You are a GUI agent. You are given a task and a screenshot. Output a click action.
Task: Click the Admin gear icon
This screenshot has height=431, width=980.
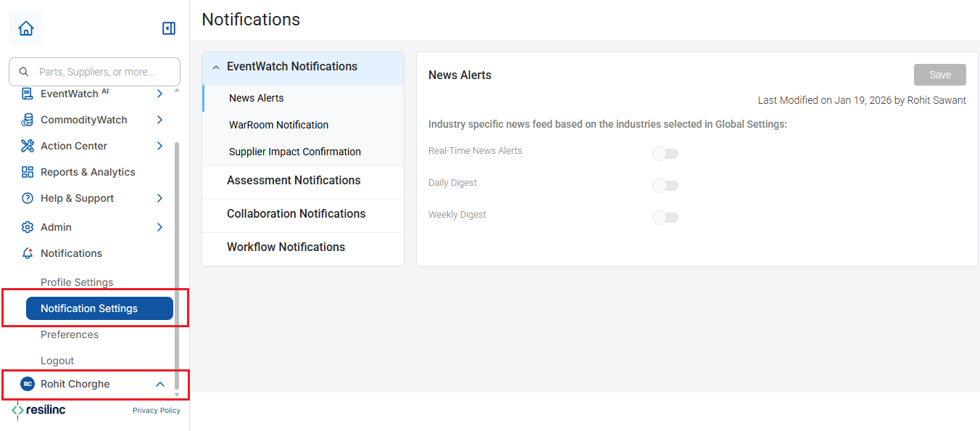28,227
